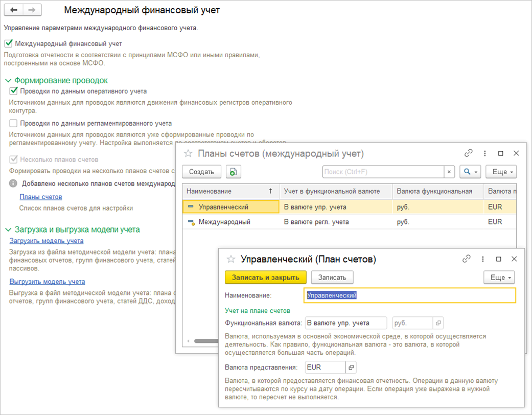Open the руб. currency field's open button
This screenshot has height=415, width=532.
point(438,323)
